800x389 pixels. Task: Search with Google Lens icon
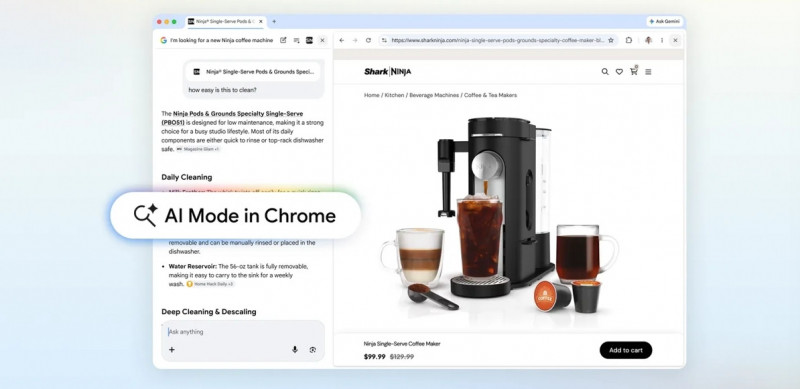click(x=313, y=350)
